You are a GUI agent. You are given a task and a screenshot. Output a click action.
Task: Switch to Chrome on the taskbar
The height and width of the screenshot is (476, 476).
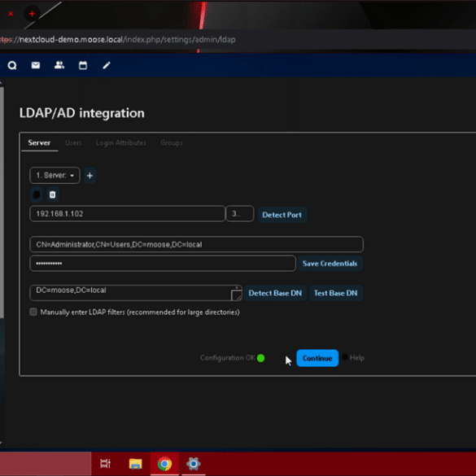pyautogui.click(x=164, y=464)
